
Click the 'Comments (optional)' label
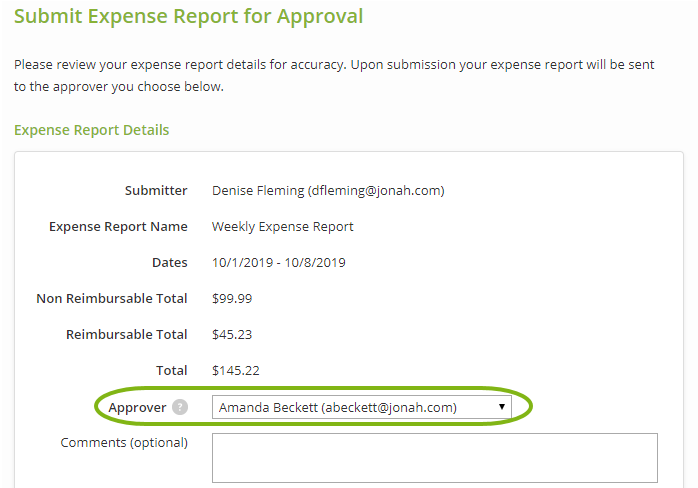click(x=124, y=443)
